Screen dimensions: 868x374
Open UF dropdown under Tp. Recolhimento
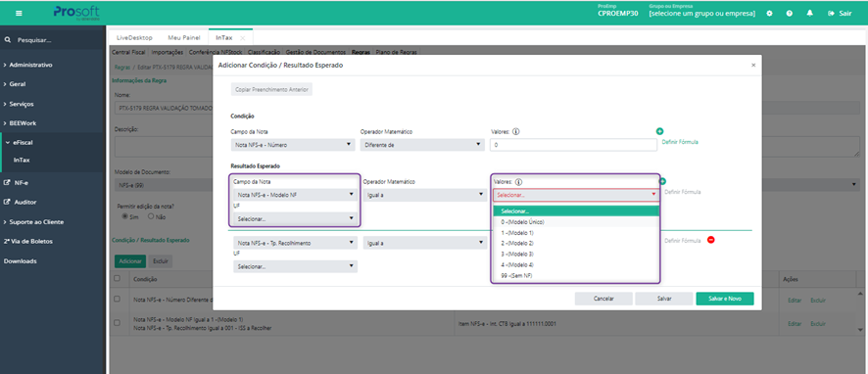click(x=295, y=266)
